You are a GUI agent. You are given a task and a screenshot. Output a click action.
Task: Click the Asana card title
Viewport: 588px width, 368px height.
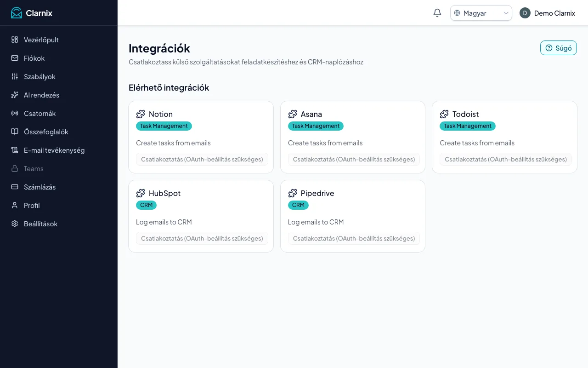[x=311, y=114]
